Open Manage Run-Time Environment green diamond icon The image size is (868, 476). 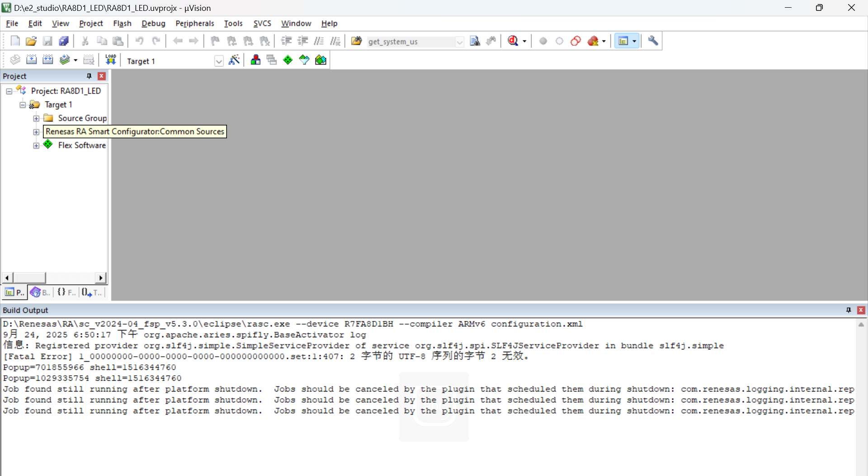click(288, 60)
